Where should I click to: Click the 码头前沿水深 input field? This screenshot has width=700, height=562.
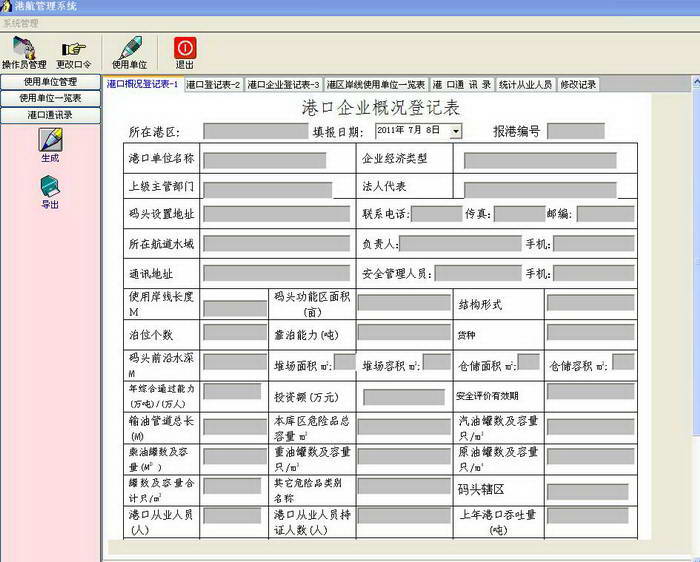(235, 362)
